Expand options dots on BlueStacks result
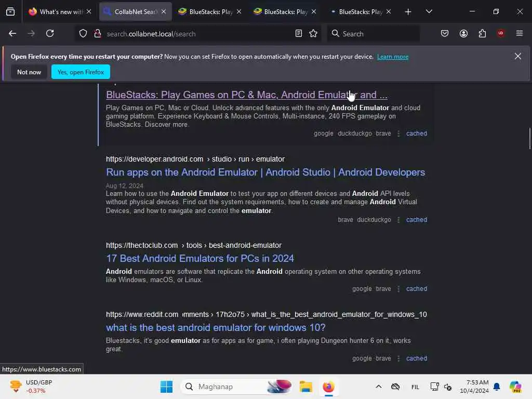The height and width of the screenshot is (399, 532). (x=398, y=134)
